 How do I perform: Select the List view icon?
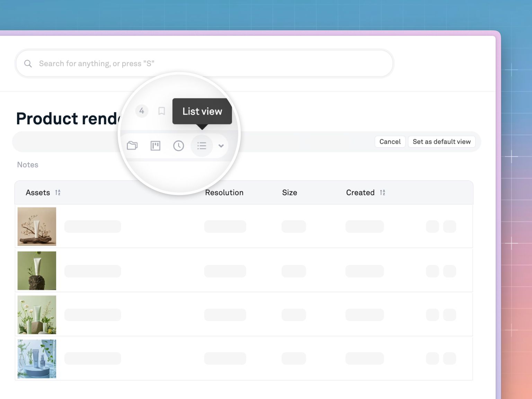click(x=202, y=146)
